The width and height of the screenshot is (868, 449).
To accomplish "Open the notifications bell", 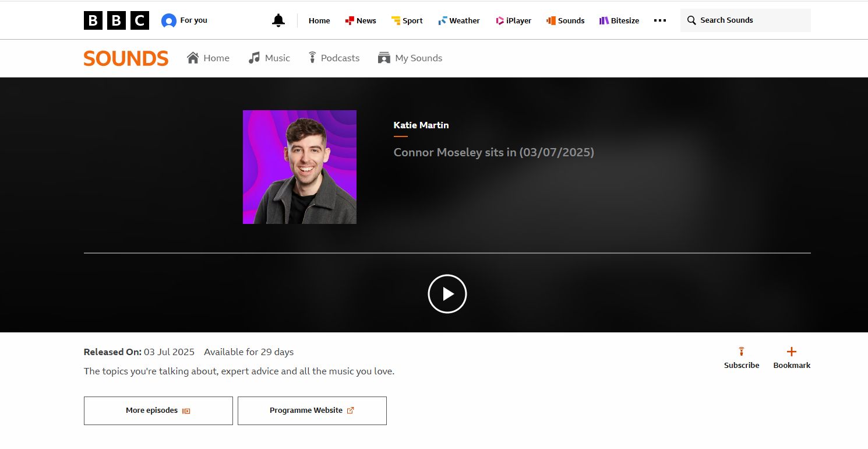I will coord(278,20).
